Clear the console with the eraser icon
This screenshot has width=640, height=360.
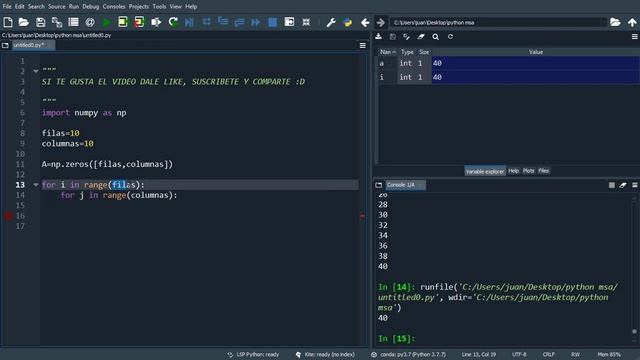[623, 185]
